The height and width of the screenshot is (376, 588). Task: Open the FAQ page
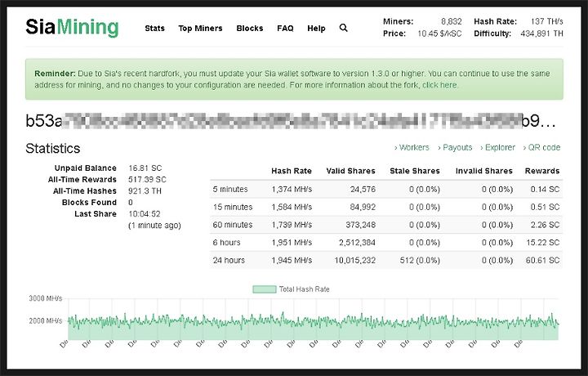(x=285, y=28)
